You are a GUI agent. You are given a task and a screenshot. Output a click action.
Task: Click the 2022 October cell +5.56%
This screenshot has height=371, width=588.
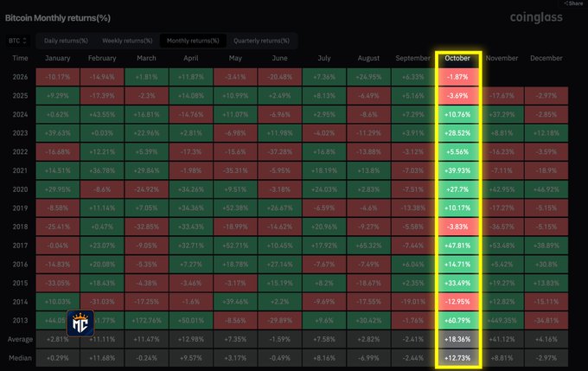[x=457, y=152]
